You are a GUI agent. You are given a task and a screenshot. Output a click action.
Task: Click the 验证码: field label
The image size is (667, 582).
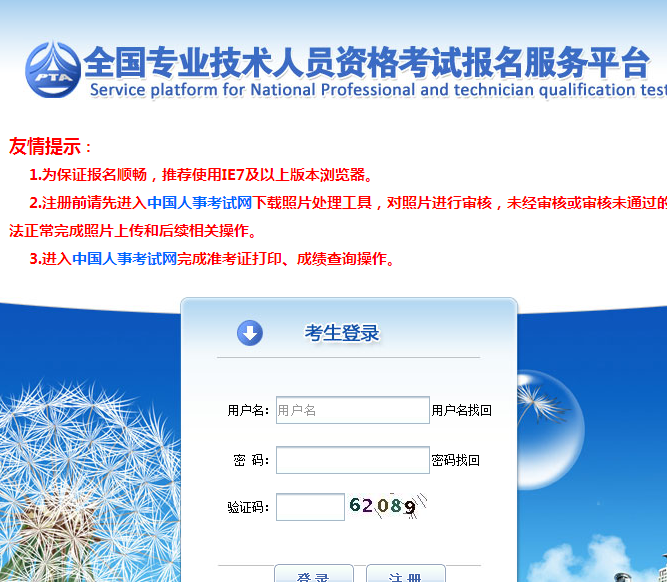(x=248, y=507)
